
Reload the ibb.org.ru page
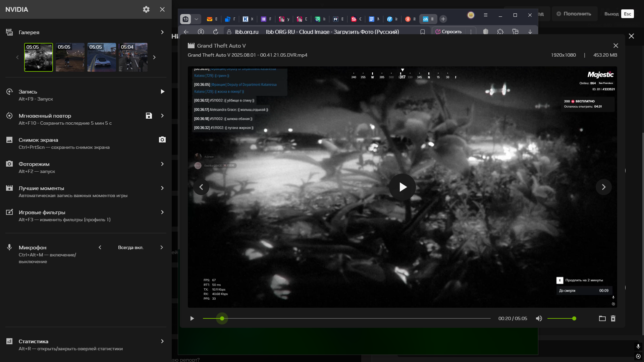point(216,32)
